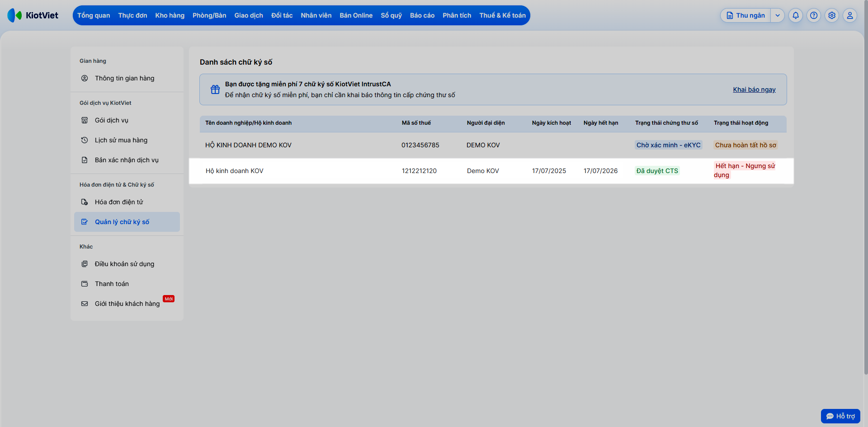Click activation date 17/07/2025
The height and width of the screenshot is (427, 868).
[x=549, y=171]
